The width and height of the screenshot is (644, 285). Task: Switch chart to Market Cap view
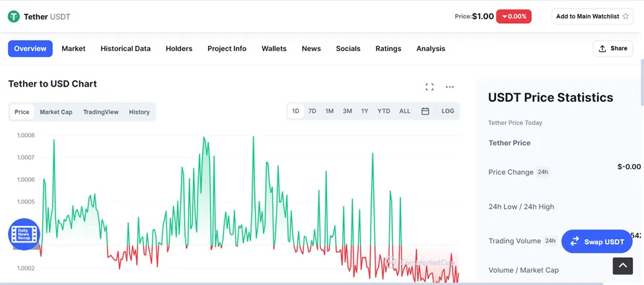tap(56, 112)
